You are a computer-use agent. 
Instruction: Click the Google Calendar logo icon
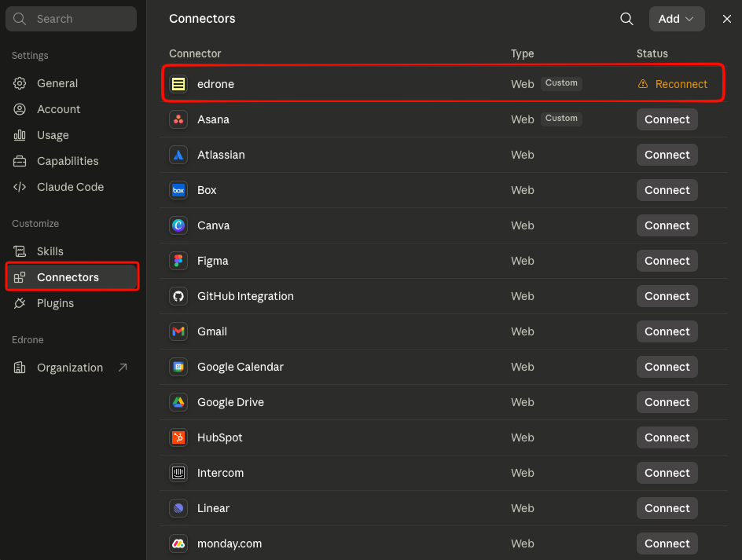pyautogui.click(x=178, y=367)
